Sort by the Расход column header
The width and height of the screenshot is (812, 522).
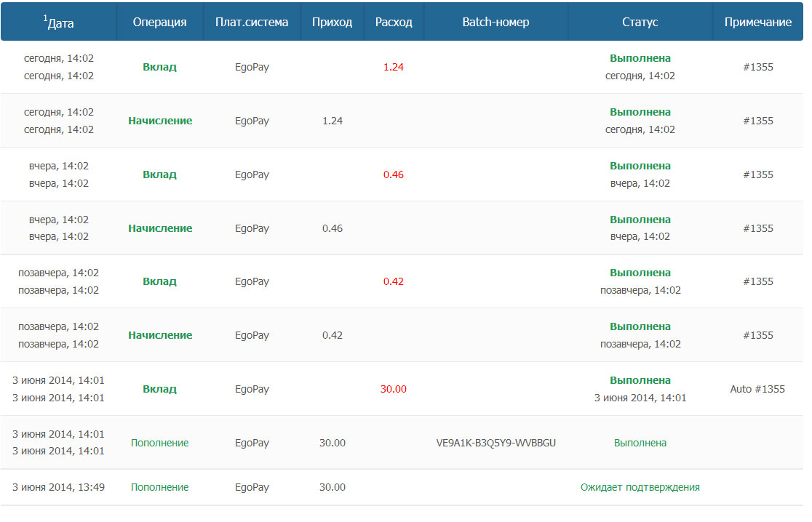tap(394, 22)
